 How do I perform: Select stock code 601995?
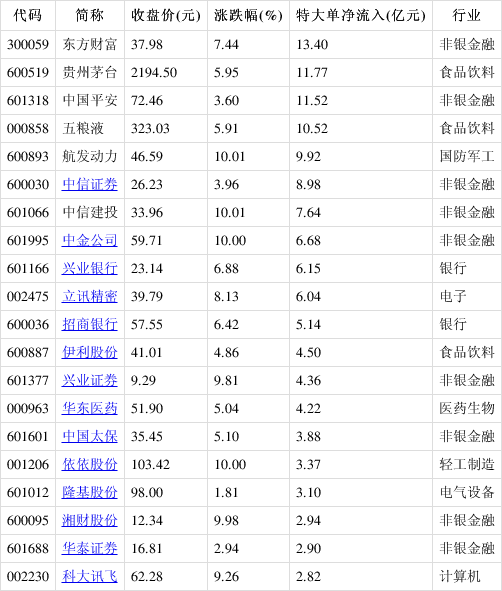click(28, 240)
